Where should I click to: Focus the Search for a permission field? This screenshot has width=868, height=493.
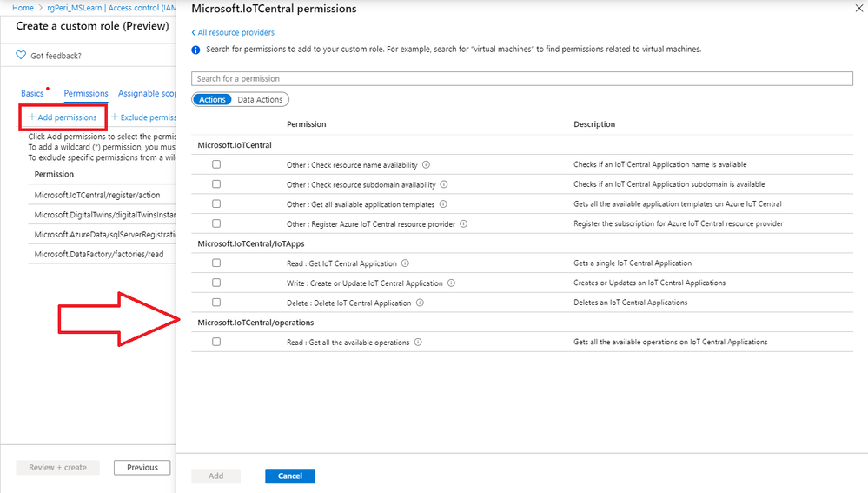click(x=522, y=79)
